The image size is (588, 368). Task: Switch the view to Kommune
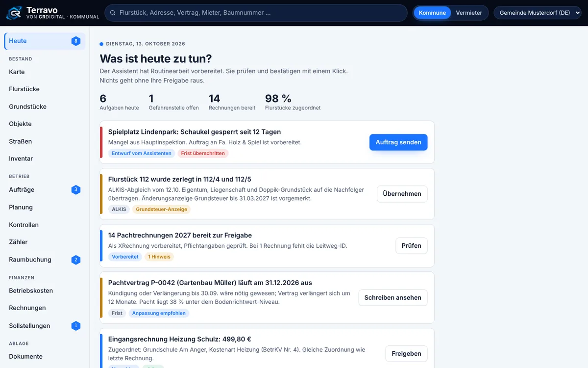coord(432,13)
